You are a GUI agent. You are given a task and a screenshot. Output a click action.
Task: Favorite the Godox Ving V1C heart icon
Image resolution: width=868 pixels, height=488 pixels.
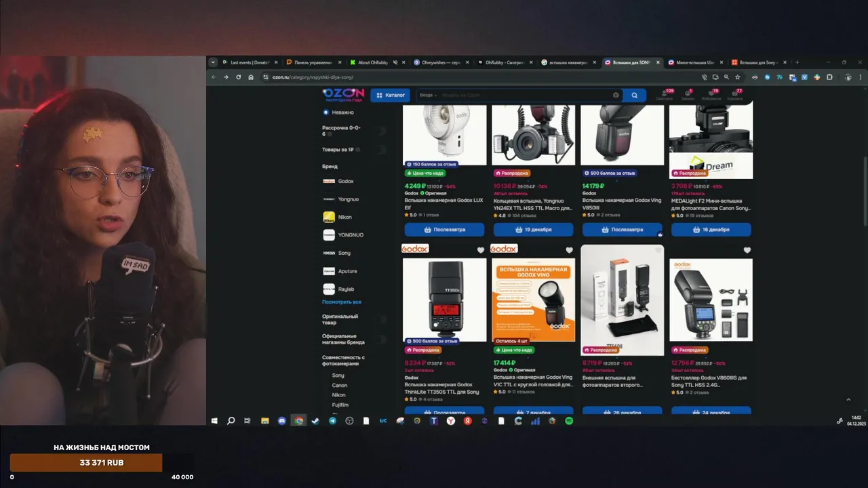[x=569, y=250]
